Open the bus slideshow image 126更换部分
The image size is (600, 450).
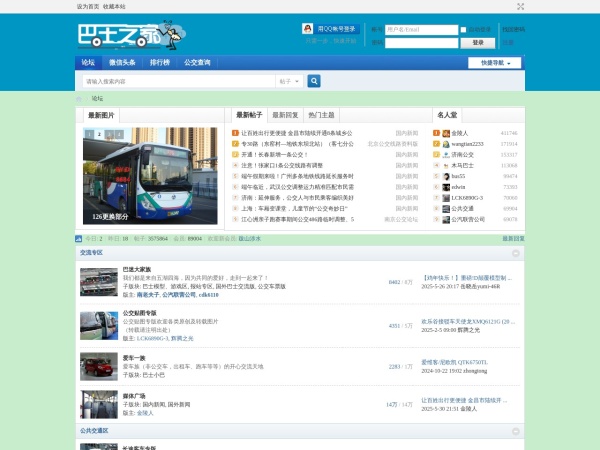coord(150,176)
